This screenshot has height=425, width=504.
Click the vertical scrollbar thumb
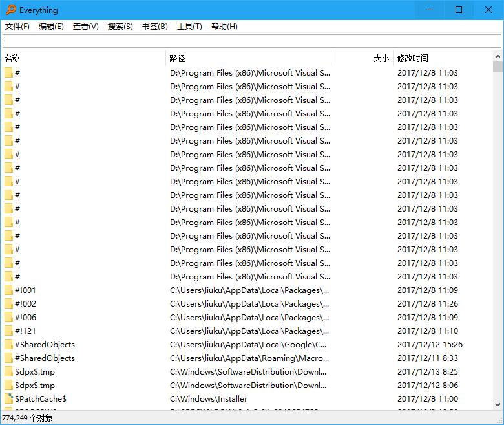pos(498,67)
